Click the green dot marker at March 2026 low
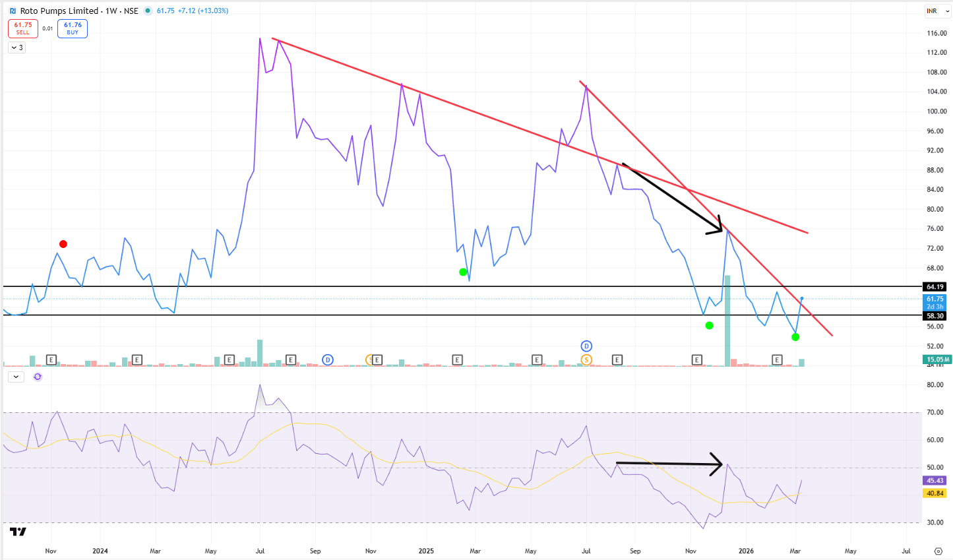The height and width of the screenshot is (560, 953). click(x=795, y=337)
